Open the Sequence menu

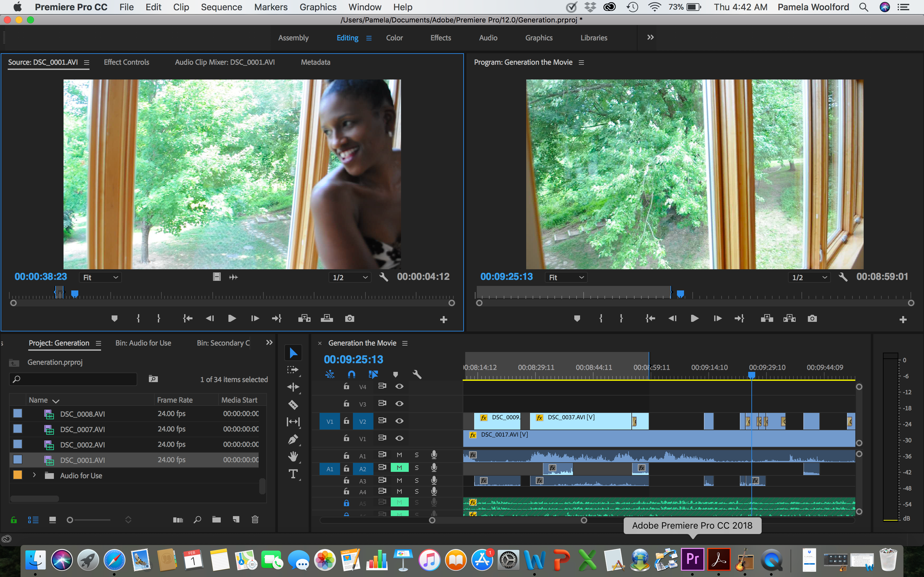221,7
